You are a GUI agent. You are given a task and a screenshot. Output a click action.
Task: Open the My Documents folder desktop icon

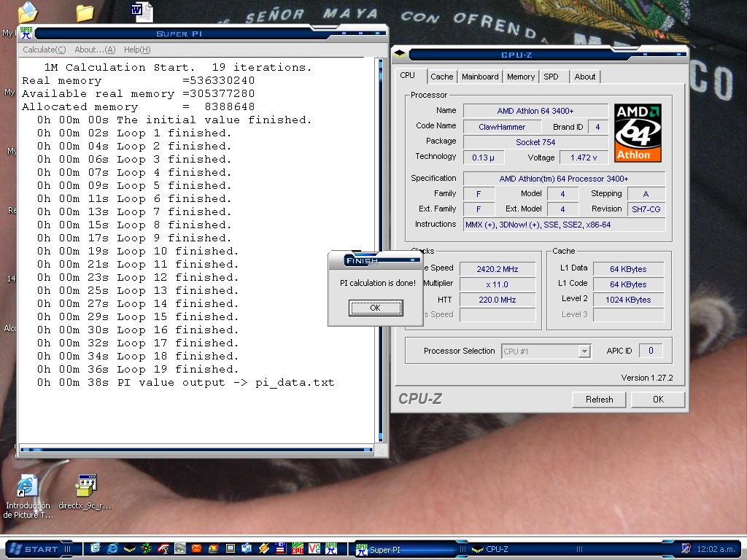[x=27, y=12]
